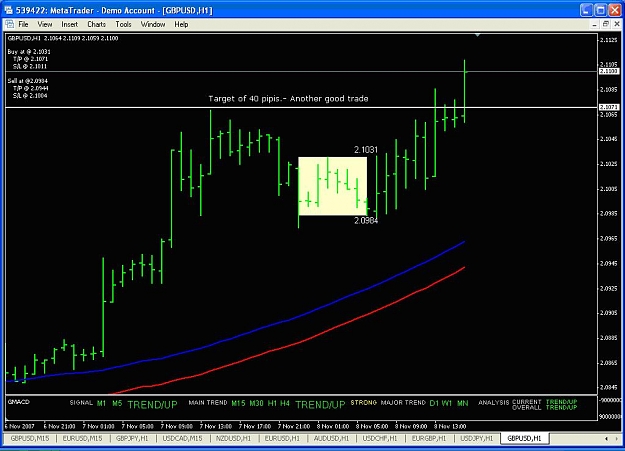Click the 'S/L @ 2.1004' label

tap(30, 96)
